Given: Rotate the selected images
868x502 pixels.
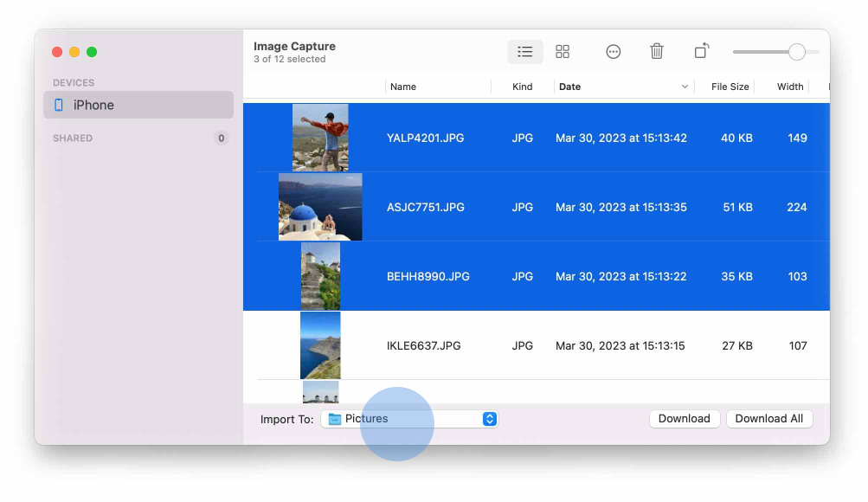Looking at the screenshot, I should [700, 51].
